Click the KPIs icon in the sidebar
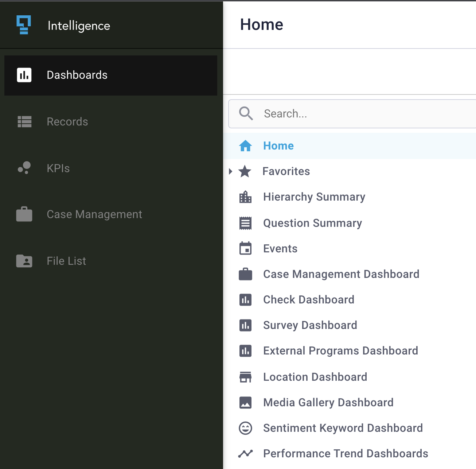The image size is (476, 469). click(x=24, y=168)
